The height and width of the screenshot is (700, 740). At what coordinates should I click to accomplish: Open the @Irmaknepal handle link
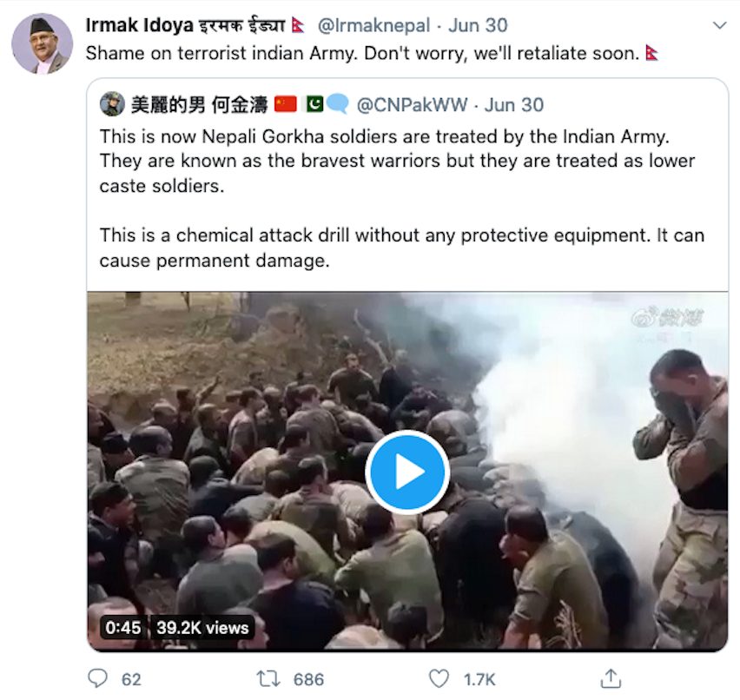(373, 25)
